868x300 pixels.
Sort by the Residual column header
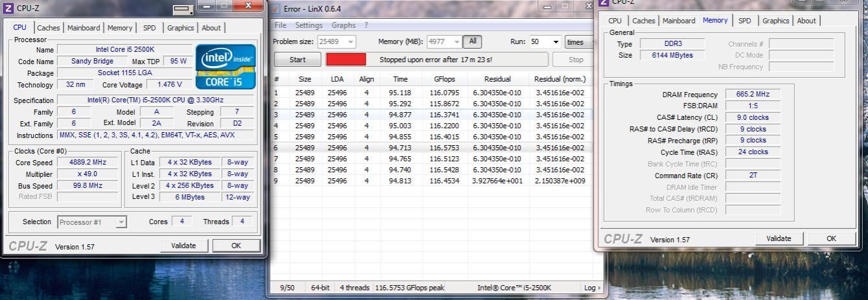point(497,79)
